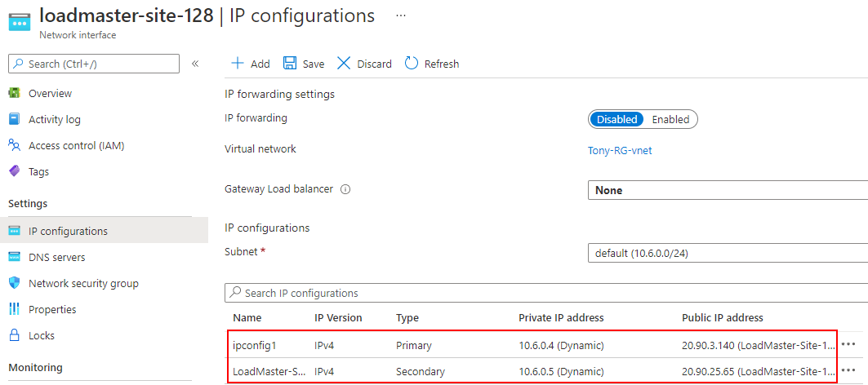Image resolution: width=868 pixels, height=385 pixels.
Task: Click the Locks padlock icon
Action: tap(15, 335)
